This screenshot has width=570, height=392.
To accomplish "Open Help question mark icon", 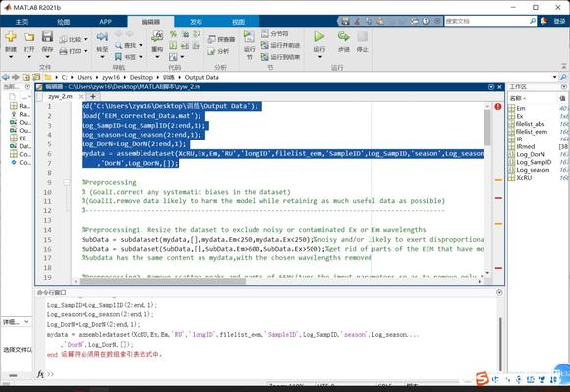I will [x=427, y=21].
